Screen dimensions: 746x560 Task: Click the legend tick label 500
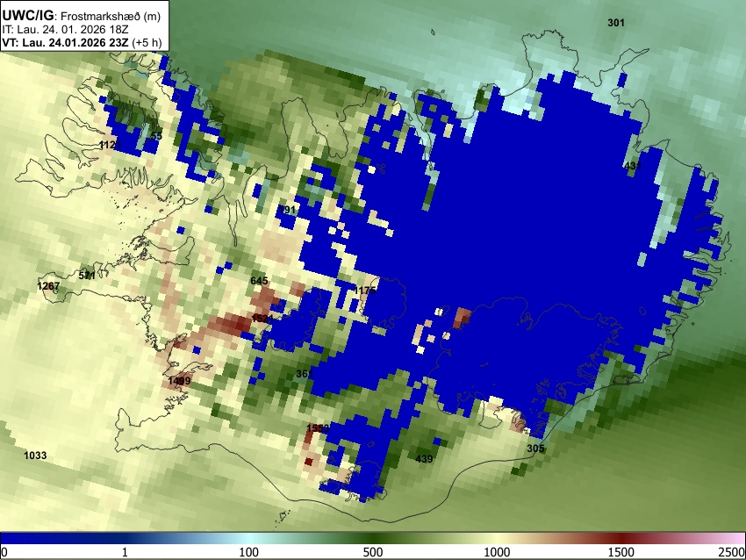373,552
